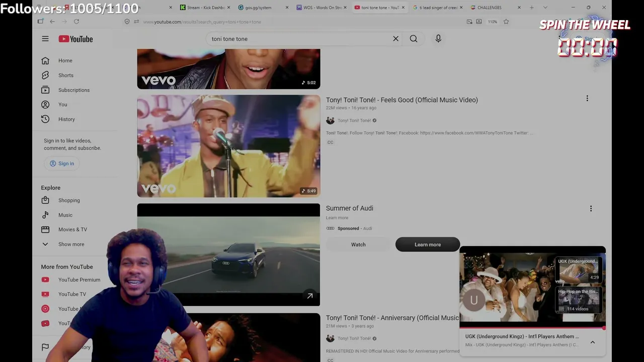Open the Summer of Audi ad title
The image size is (644, 362).
[x=350, y=208]
